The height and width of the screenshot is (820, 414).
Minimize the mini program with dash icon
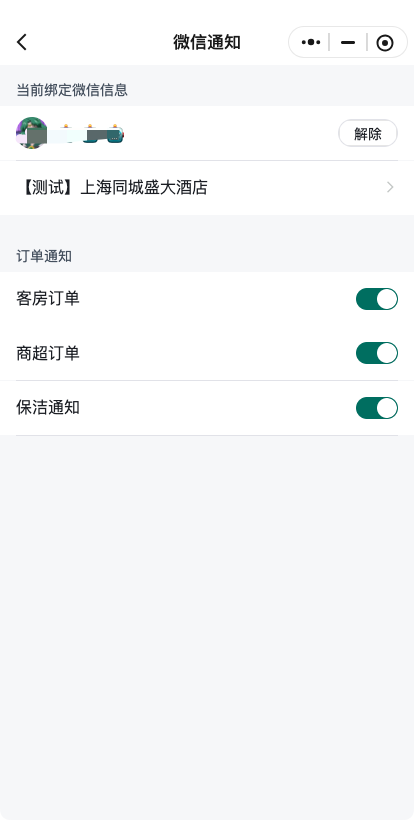(348, 42)
